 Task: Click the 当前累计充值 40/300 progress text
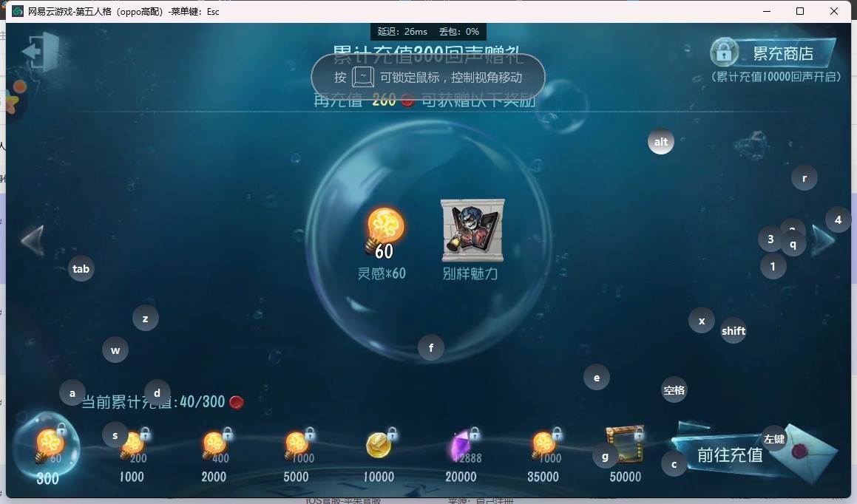pyautogui.click(x=154, y=402)
